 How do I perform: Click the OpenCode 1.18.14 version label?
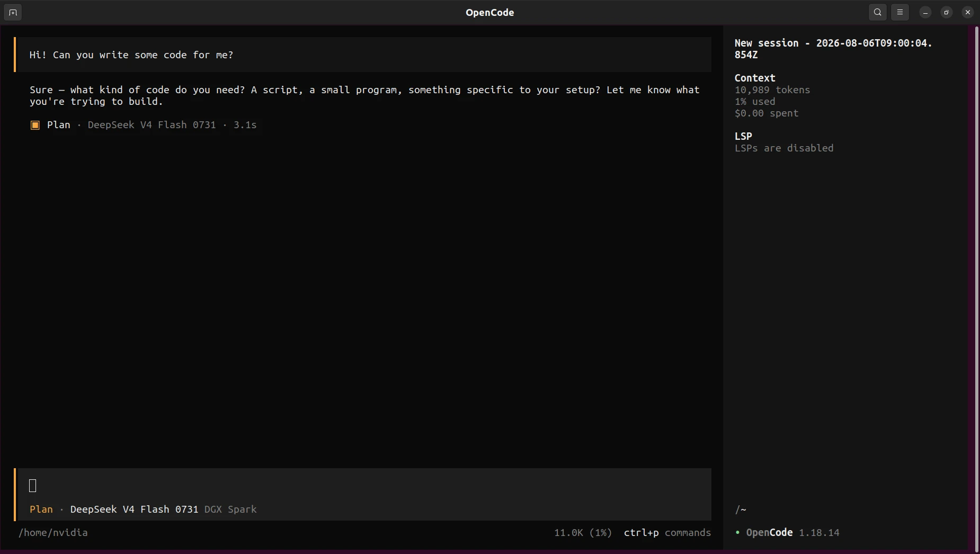793,532
